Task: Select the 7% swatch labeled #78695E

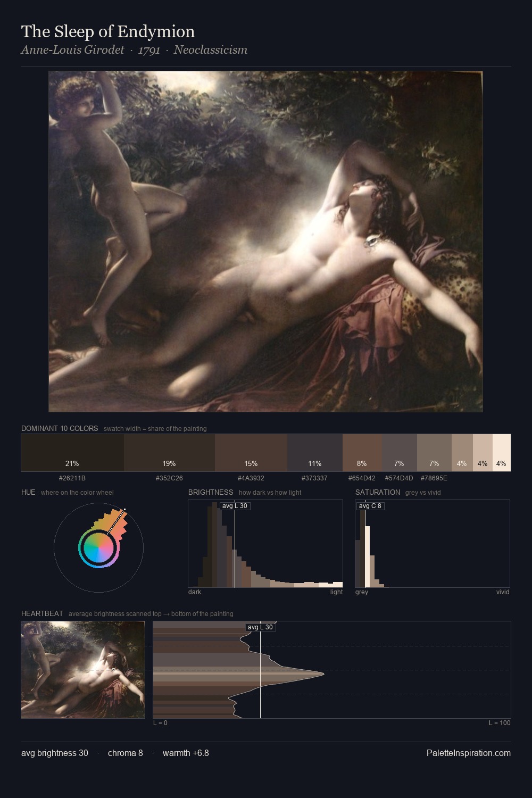Action: [434, 453]
